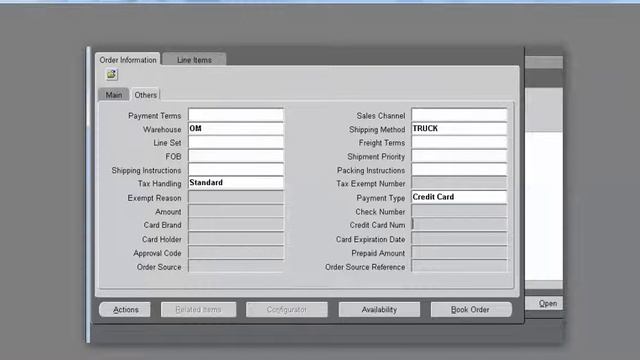
Task: Switch to the Order Information tab
Action: pyautogui.click(x=128, y=60)
